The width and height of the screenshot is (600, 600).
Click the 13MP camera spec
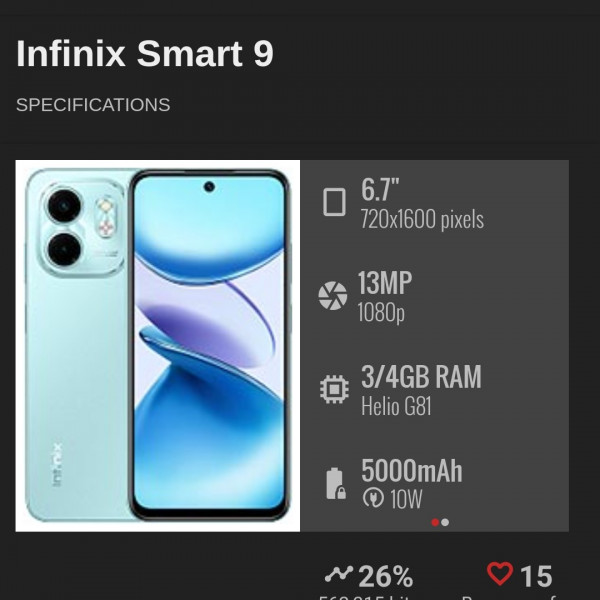tap(385, 283)
